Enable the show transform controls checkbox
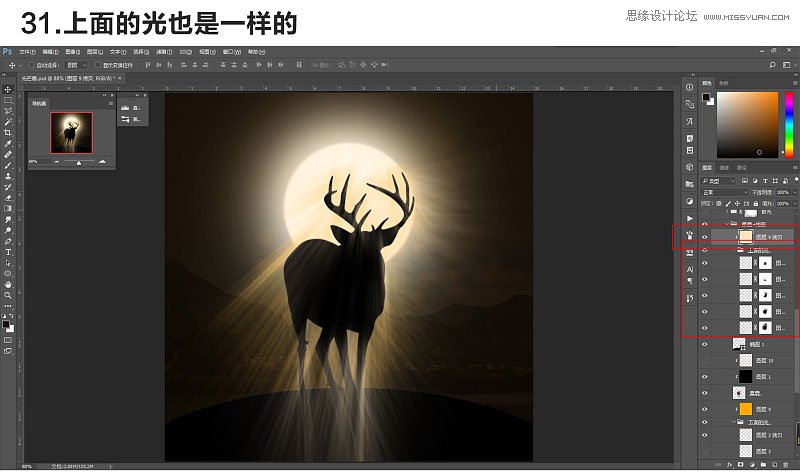The width and height of the screenshot is (800, 474). [98, 65]
